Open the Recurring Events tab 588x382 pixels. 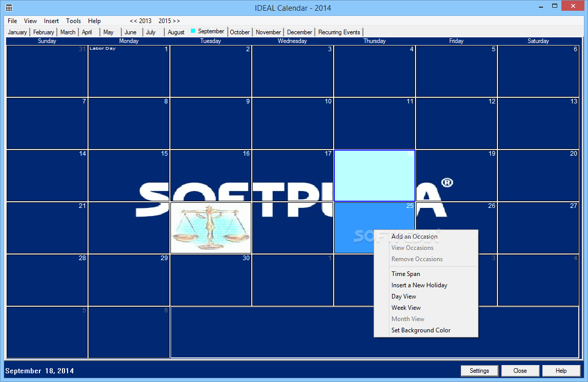(339, 32)
